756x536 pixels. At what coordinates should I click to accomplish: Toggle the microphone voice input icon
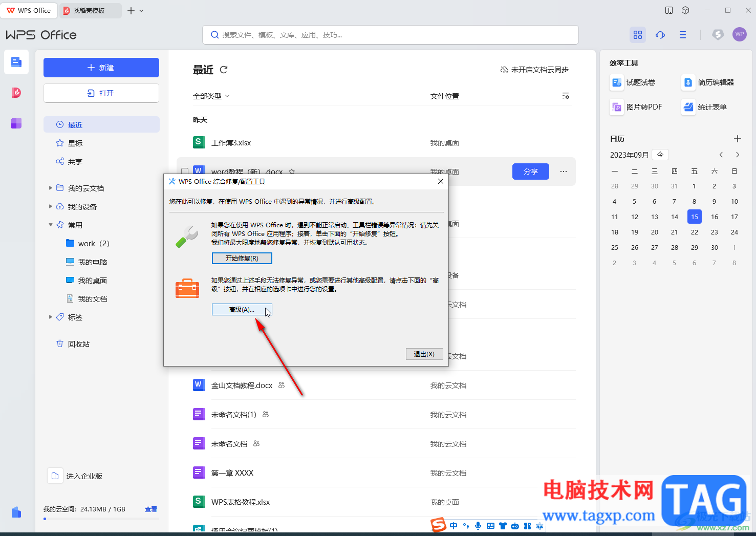478,526
